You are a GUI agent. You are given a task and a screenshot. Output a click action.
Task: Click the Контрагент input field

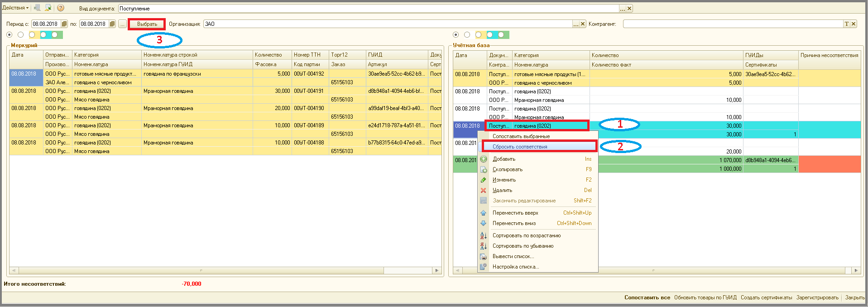[x=733, y=24]
